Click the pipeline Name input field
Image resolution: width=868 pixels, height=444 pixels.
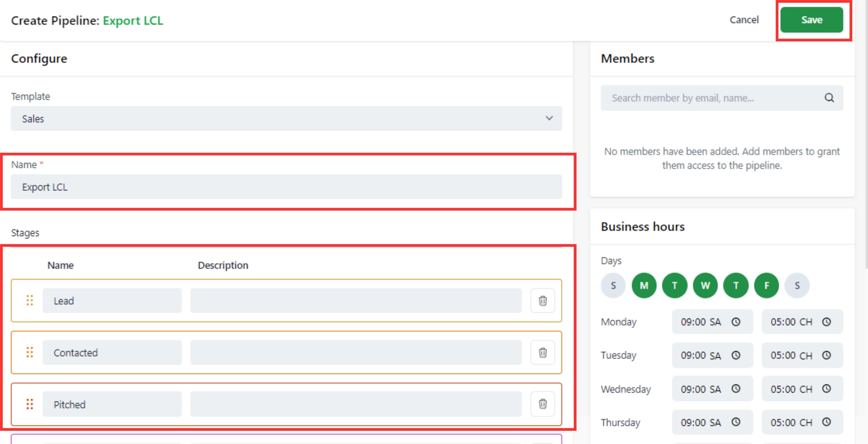[286, 187]
